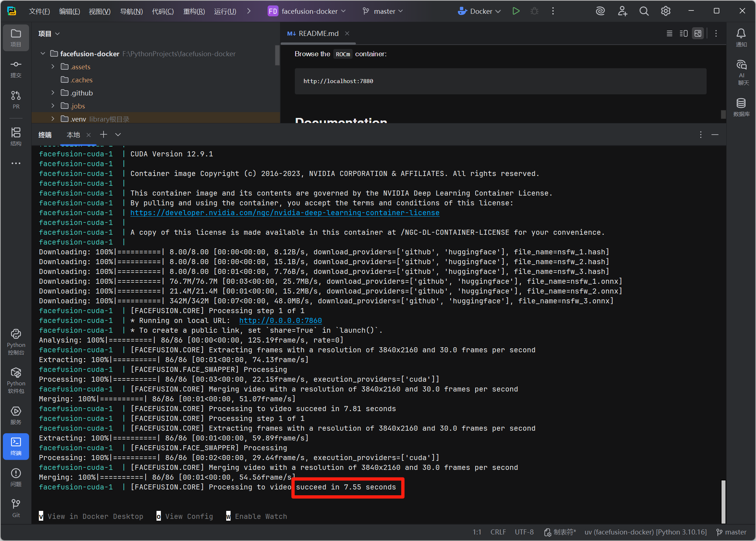Image resolution: width=756 pixels, height=541 pixels.
Task: Open the 导航(N) menu
Action: click(x=131, y=11)
